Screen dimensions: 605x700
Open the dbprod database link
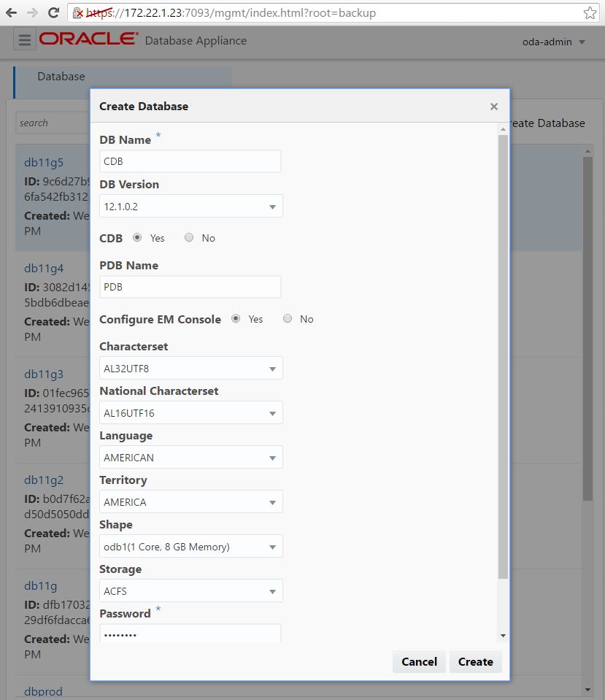(43, 691)
